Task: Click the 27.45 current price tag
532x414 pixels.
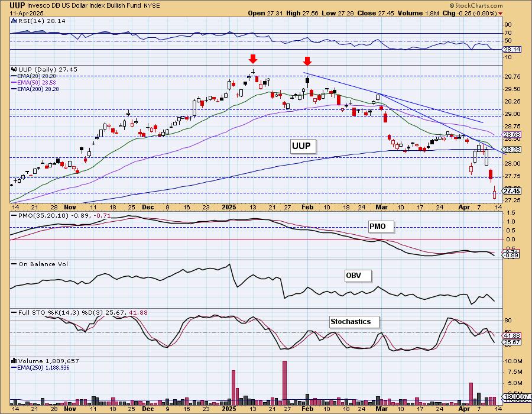Action: (x=512, y=192)
